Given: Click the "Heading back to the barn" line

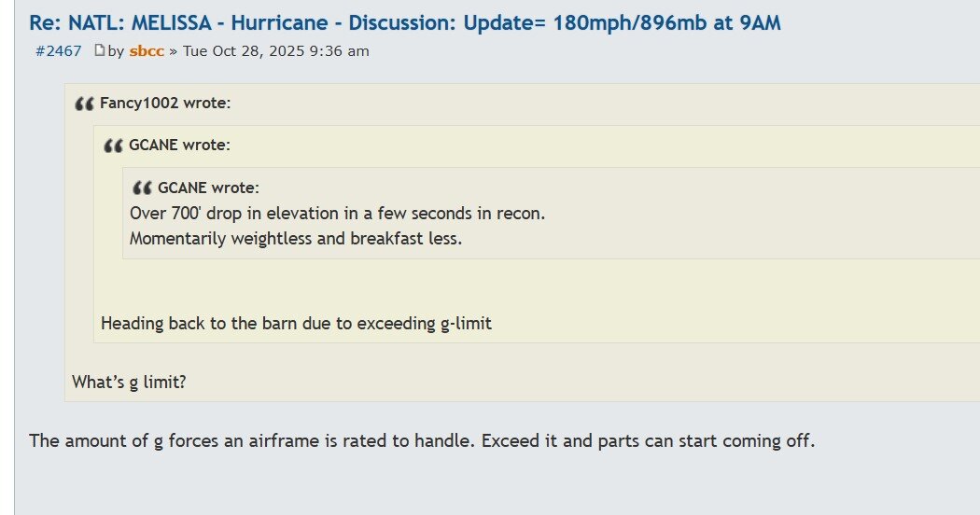Looking at the screenshot, I should (x=296, y=324).
